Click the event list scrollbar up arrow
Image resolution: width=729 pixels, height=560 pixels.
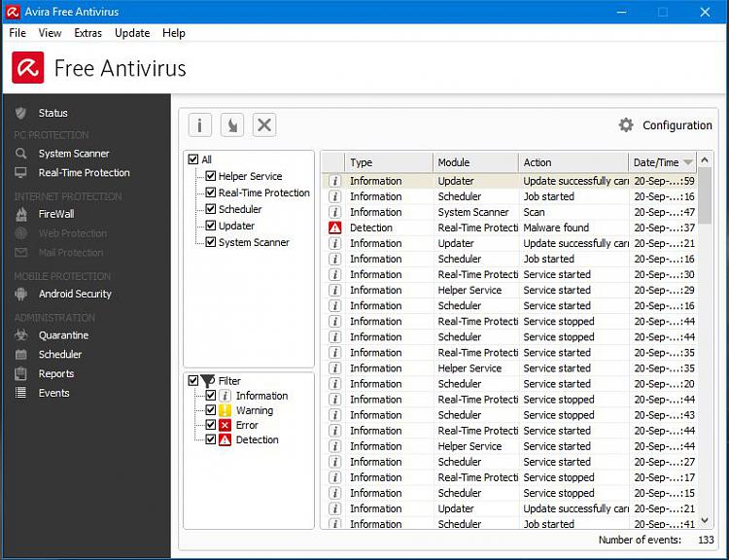705,160
